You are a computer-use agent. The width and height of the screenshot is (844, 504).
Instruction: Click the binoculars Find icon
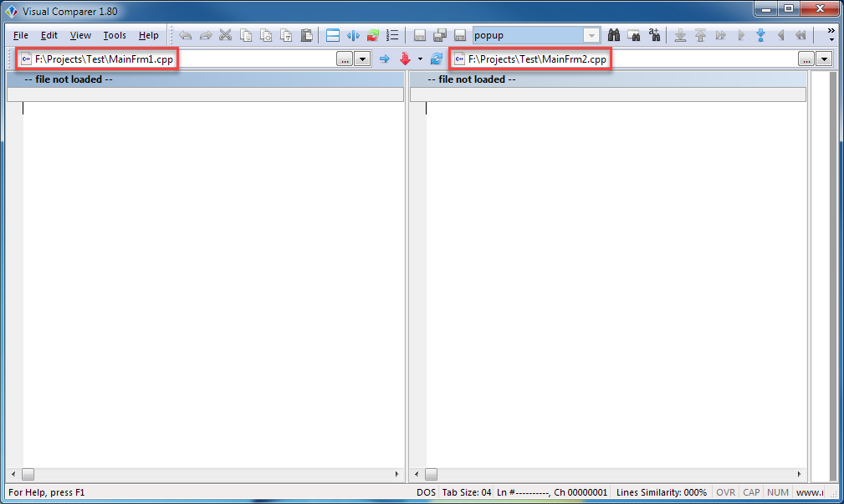point(613,35)
